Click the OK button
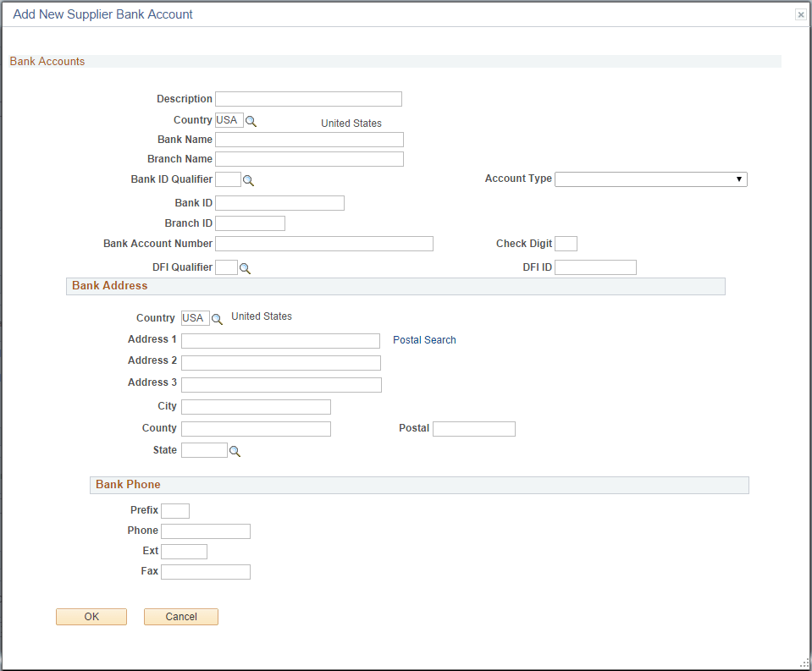 [x=91, y=616]
